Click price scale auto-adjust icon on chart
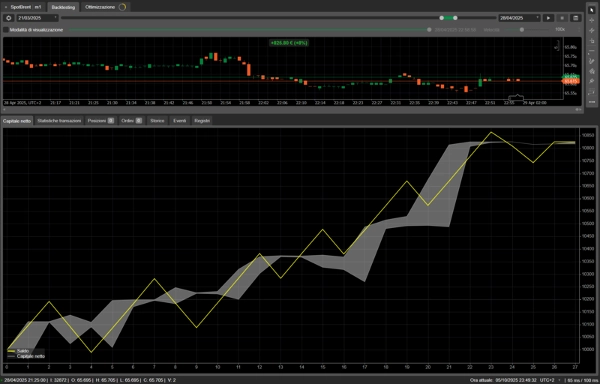Viewport: 600px width, 384px height. click(557, 46)
